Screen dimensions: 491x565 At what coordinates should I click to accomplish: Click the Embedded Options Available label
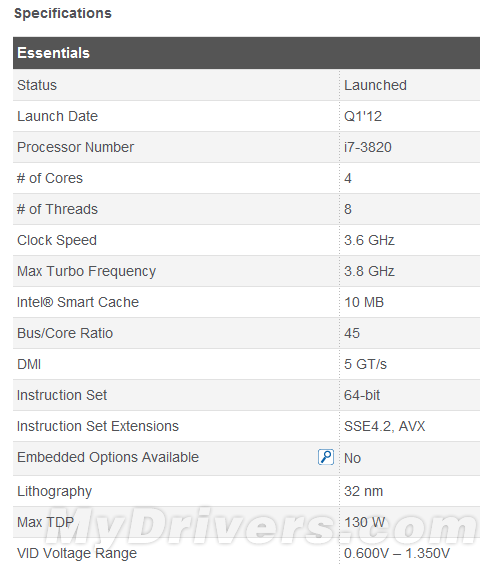[108, 457]
